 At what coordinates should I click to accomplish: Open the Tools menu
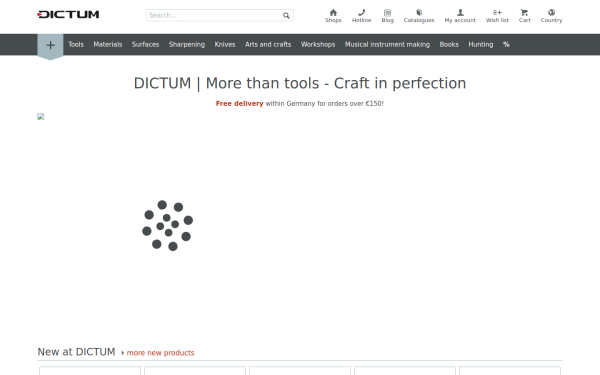(x=76, y=44)
